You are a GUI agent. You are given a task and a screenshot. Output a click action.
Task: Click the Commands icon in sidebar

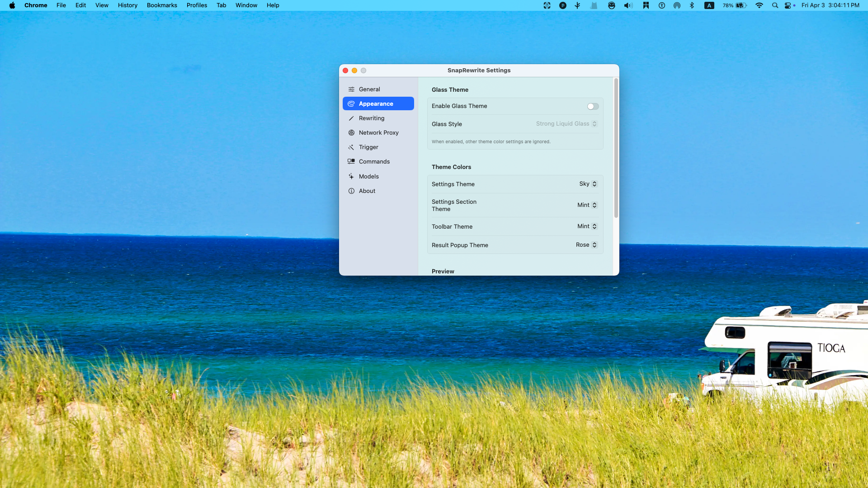(x=351, y=162)
